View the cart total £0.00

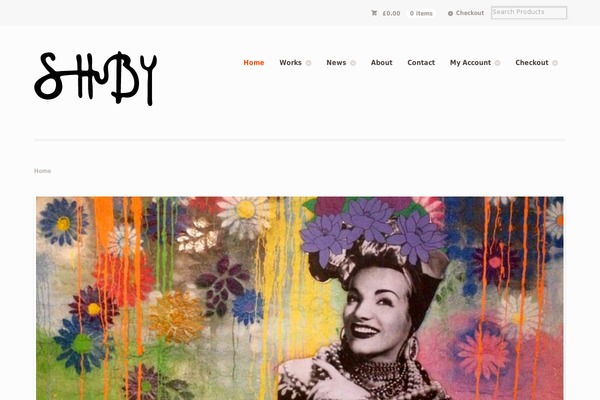pyautogui.click(x=391, y=13)
